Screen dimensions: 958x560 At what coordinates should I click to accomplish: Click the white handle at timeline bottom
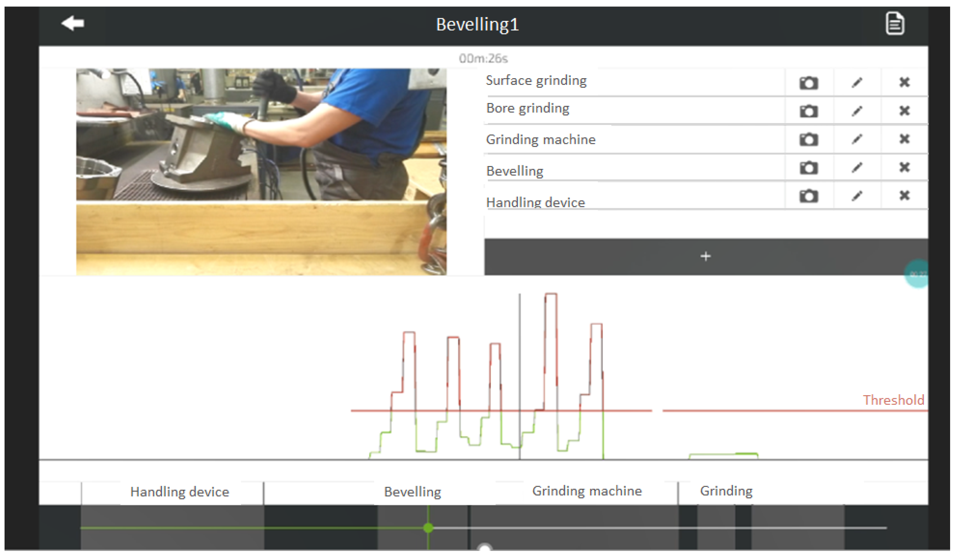click(x=484, y=548)
